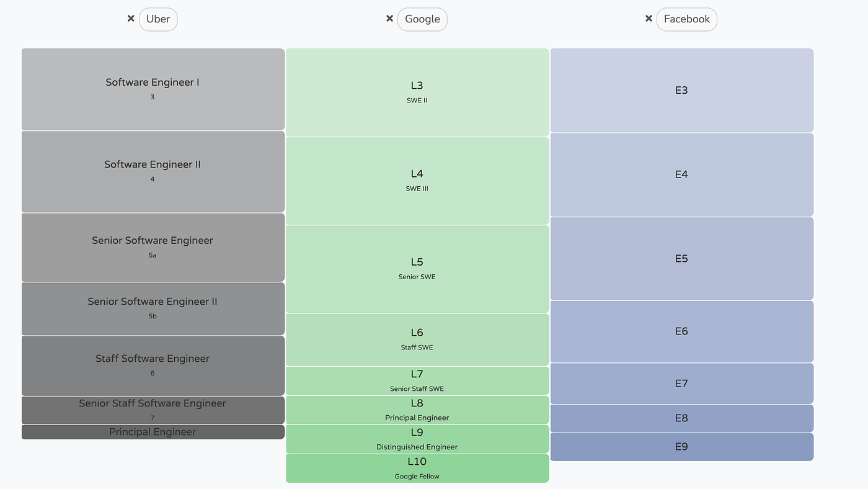Open Facebook's E7 level block
Viewport: 868px width, 489px height.
coord(681,384)
